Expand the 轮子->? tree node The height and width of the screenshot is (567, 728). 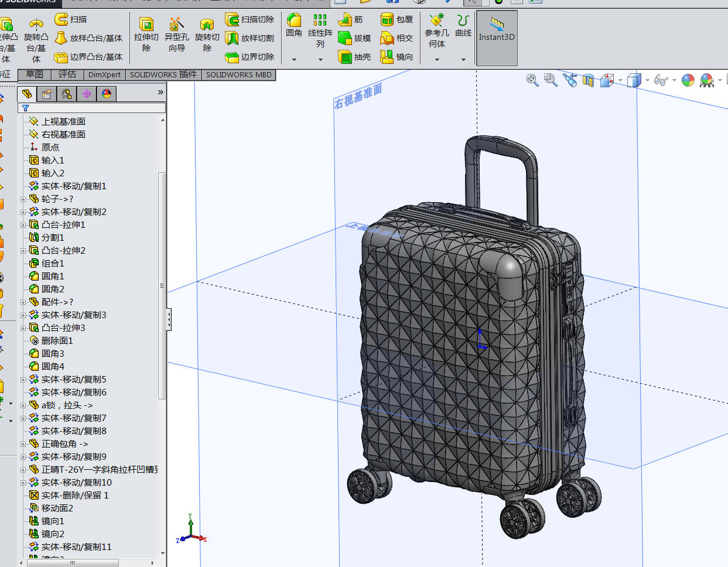pyautogui.click(x=23, y=199)
